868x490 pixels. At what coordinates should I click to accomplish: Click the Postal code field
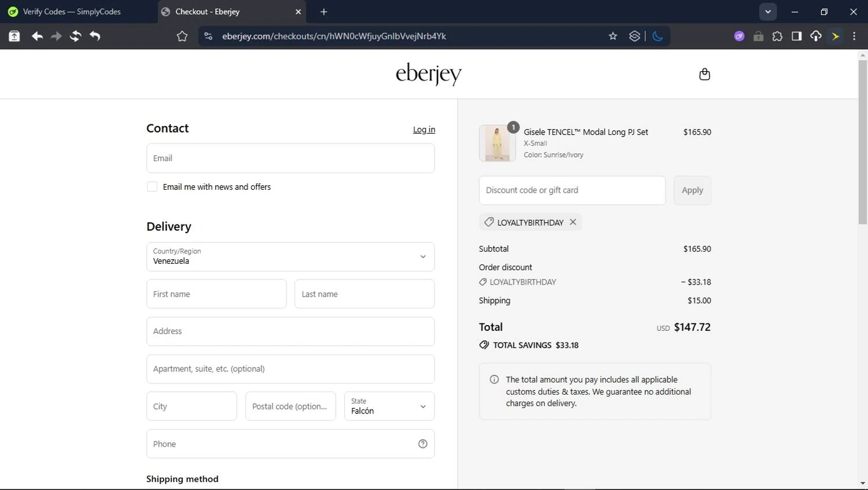[x=290, y=406]
